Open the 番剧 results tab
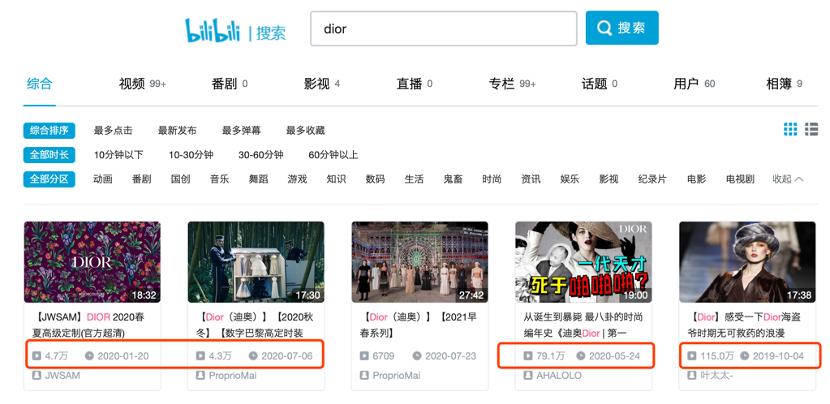Image resolution: width=830 pixels, height=404 pixels. click(229, 84)
